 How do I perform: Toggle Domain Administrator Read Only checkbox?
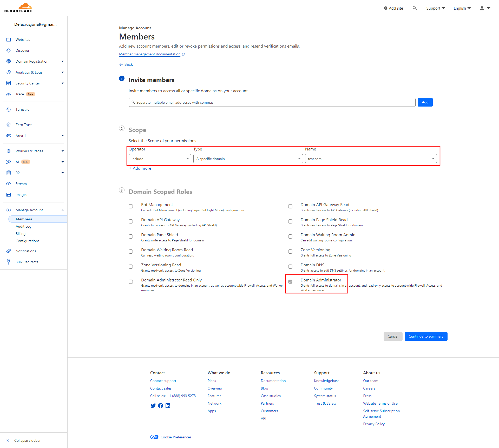pyautogui.click(x=131, y=282)
